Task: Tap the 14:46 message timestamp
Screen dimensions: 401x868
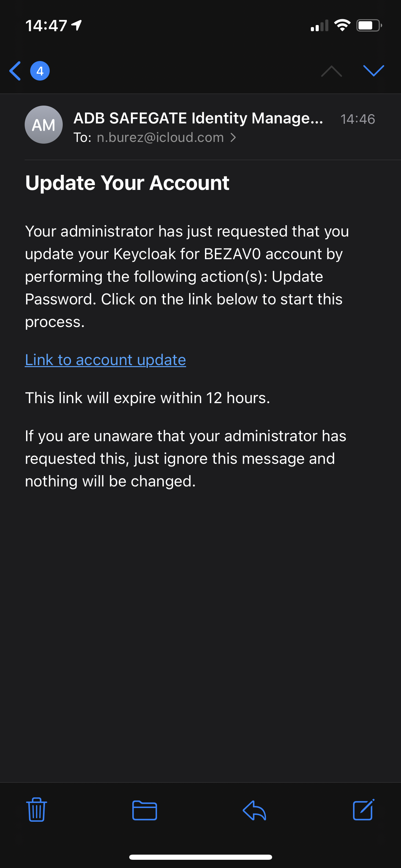Action: click(x=357, y=119)
